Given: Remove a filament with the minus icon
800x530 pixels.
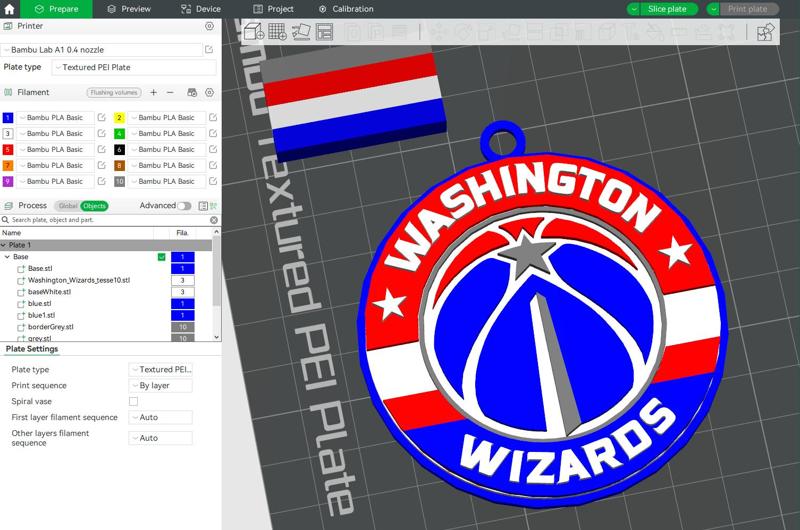Looking at the screenshot, I should coord(170,92).
